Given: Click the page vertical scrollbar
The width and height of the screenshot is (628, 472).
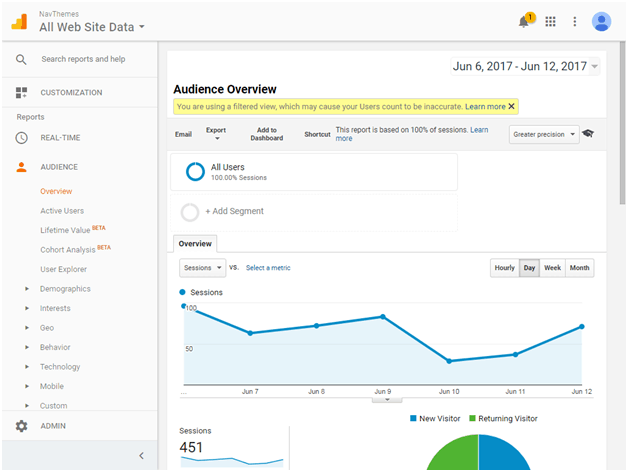Looking at the screenshot, I should [x=622, y=124].
